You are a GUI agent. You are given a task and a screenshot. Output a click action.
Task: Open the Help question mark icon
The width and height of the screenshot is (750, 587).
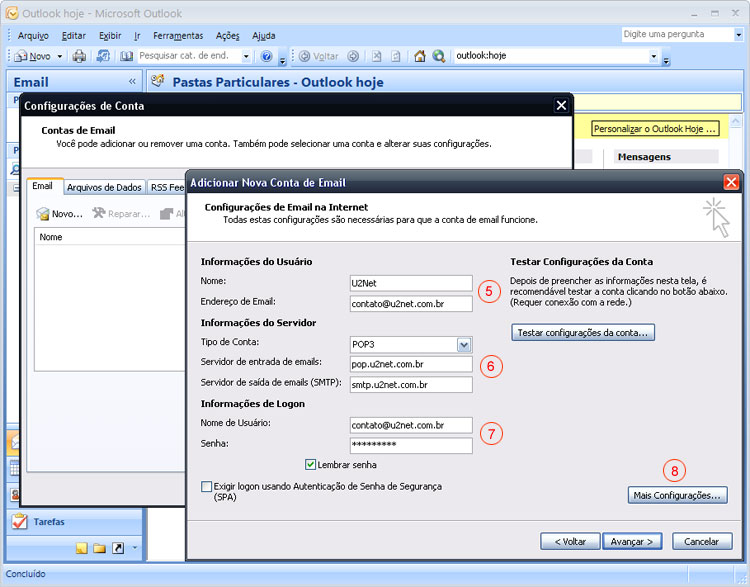click(267, 56)
